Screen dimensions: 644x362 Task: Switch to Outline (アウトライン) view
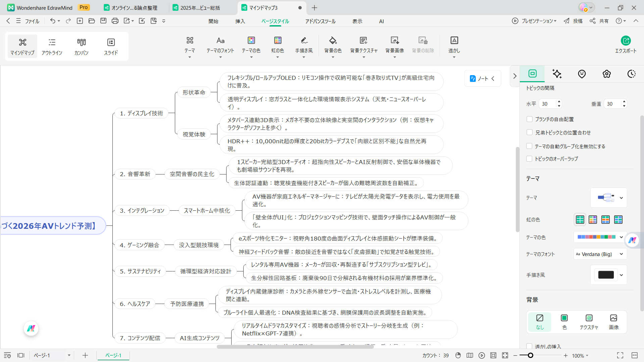[x=52, y=46]
